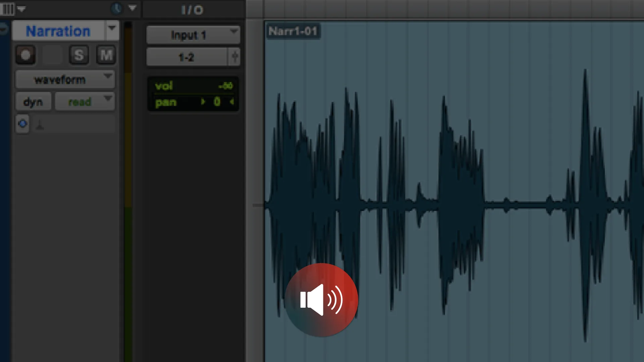
Task: Open the arrow next to clock icon
Action: pos(132,8)
